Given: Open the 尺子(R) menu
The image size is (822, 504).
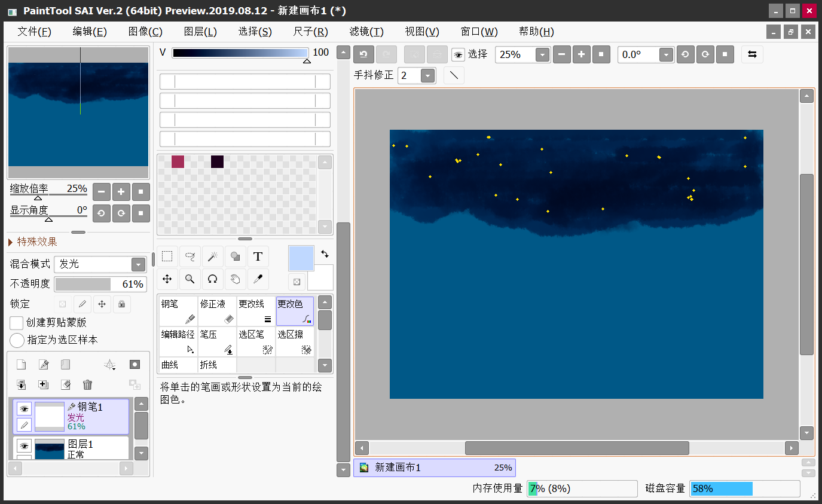Looking at the screenshot, I should pyautogui.click(x=311, y=32).
